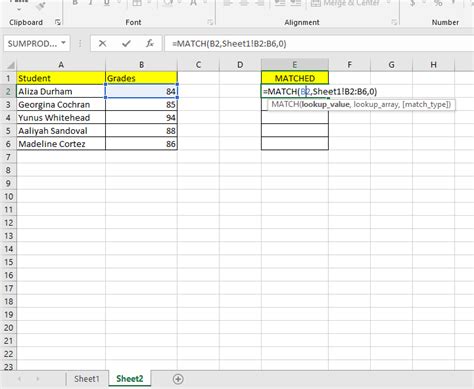Expand the Name Box function dropdown
The image size is (474, 389).
click(63, 43)
